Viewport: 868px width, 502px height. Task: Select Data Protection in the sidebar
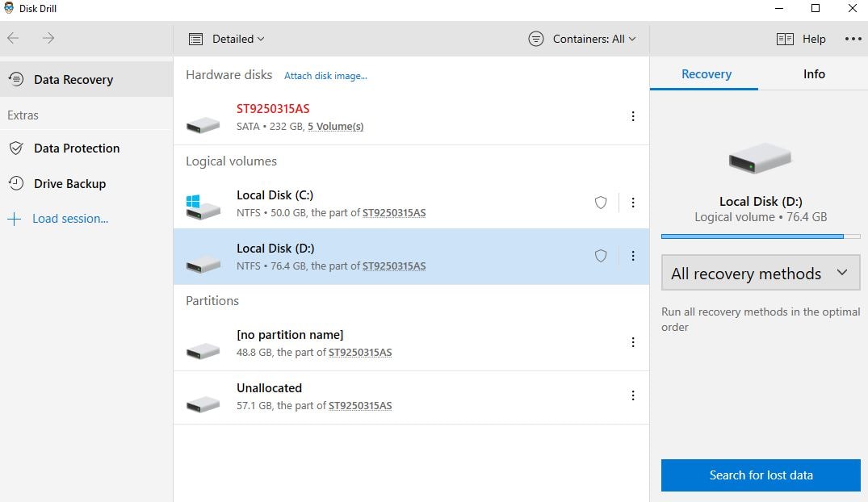pos(86,148)
